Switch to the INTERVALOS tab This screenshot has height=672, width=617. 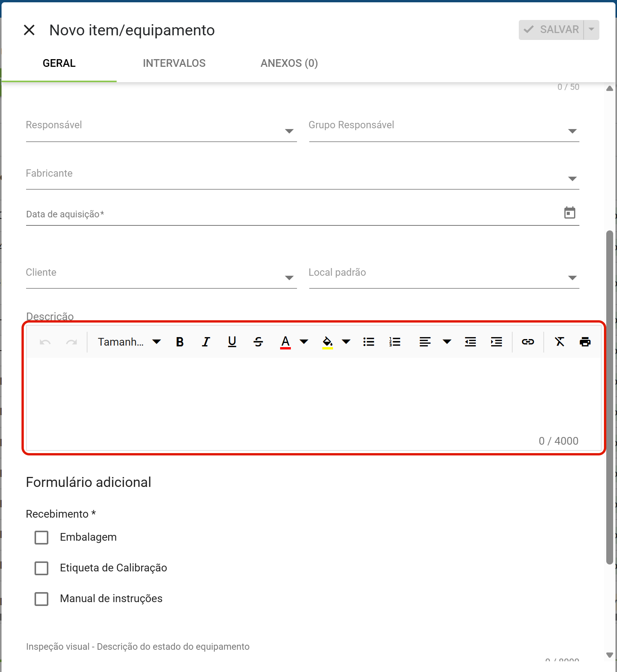(x=174, y=63)
